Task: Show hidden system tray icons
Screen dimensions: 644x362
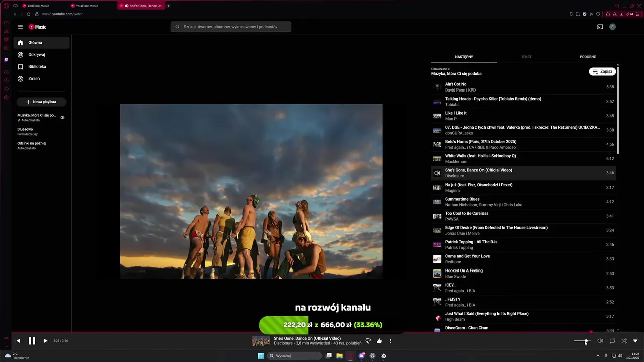Action: tap(598, 356)
